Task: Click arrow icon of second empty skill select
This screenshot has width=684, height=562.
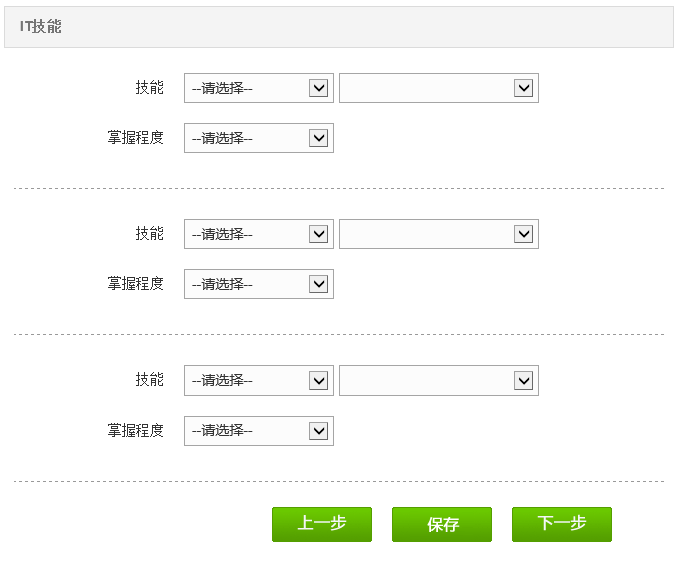Action: (x=523, y=234)
